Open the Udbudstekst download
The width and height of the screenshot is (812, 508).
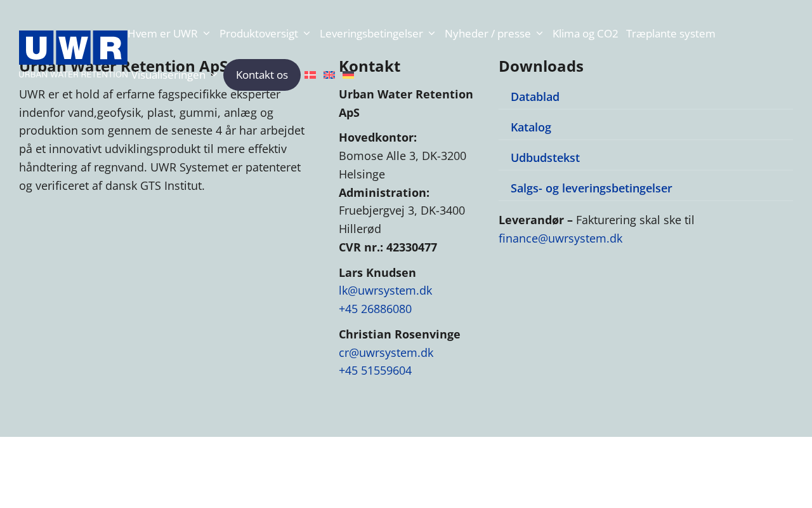[545, 157]
